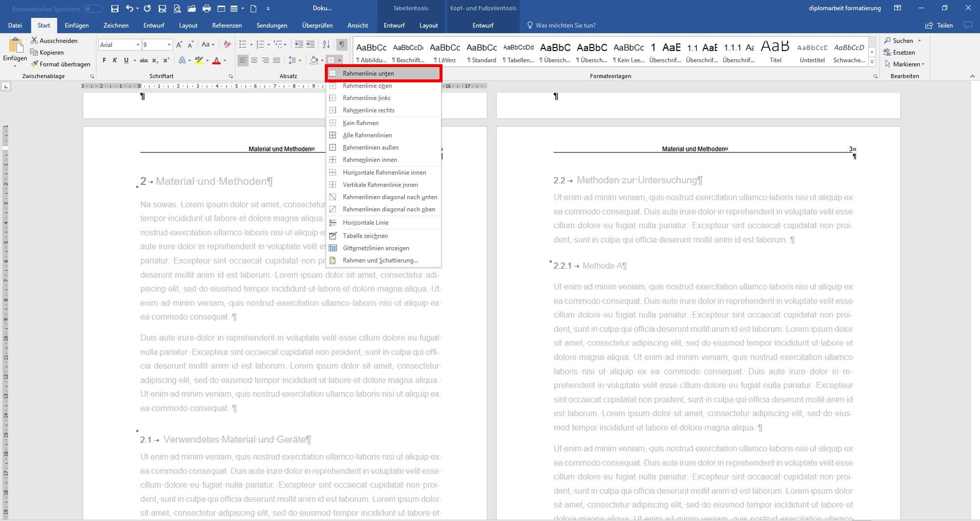The width and height of the screenshot is (980, 521).
Task: Click the Sort A-Z icon
Action: (x=326, y=45)
